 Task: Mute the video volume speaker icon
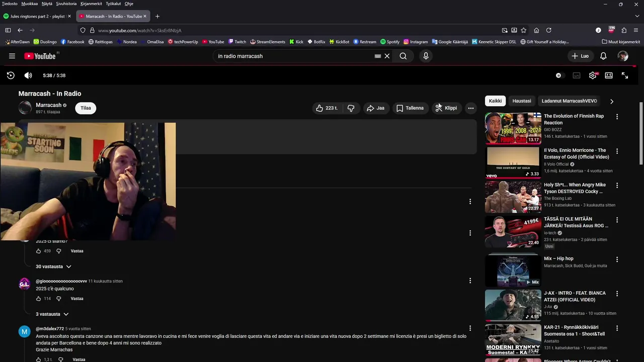(x=28, y=75)
